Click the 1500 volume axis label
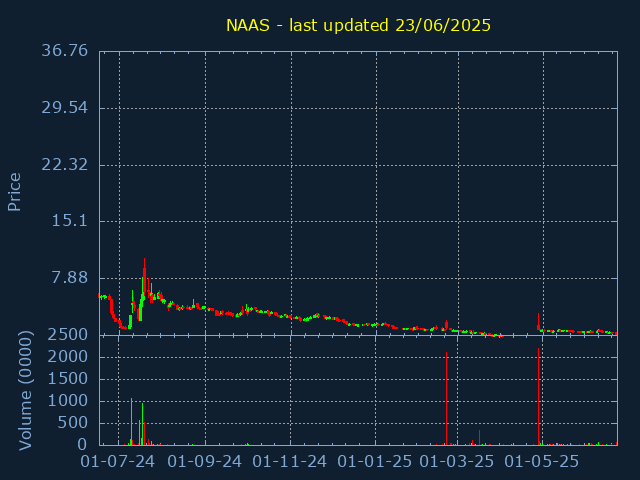Viewport: 640px width, 480px height. coord(68,379)
